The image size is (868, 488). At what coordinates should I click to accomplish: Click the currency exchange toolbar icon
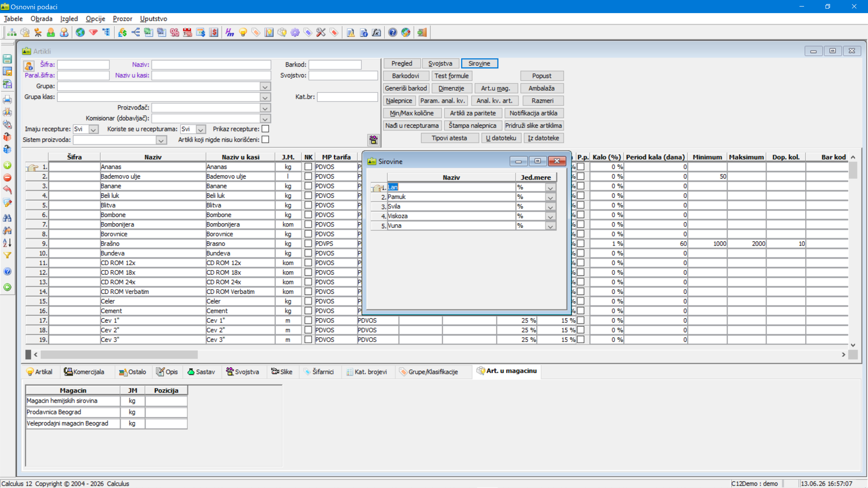122,32
